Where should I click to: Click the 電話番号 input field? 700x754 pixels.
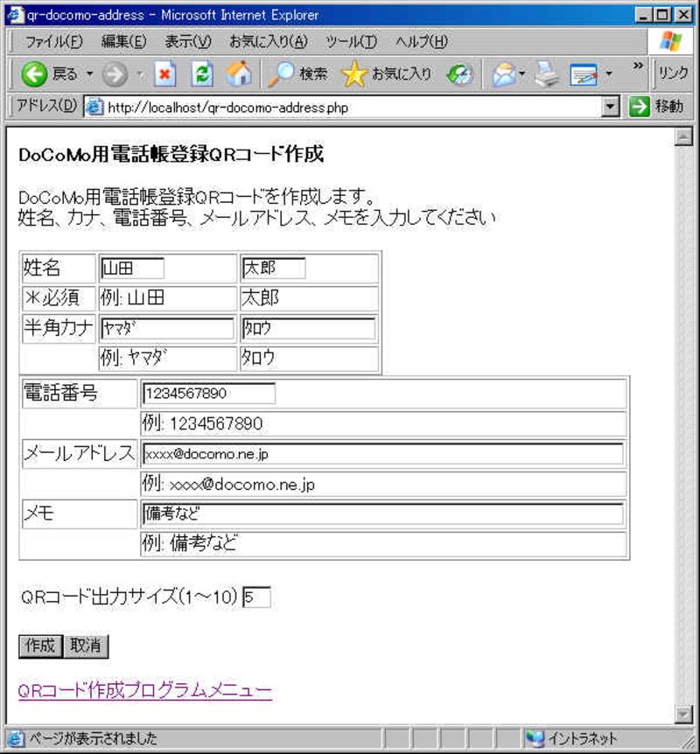209,394
